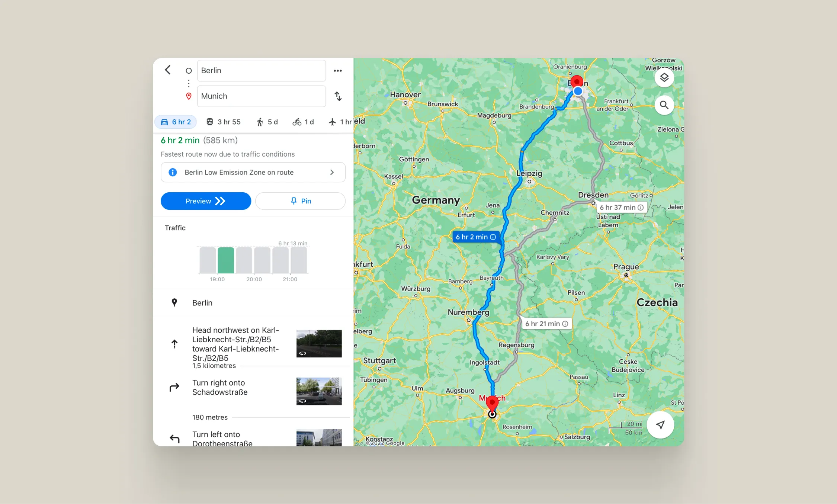Pin this route for later
Image resolution: width=837 pixels, height=504 pixels.
click(x=300, y=201)
